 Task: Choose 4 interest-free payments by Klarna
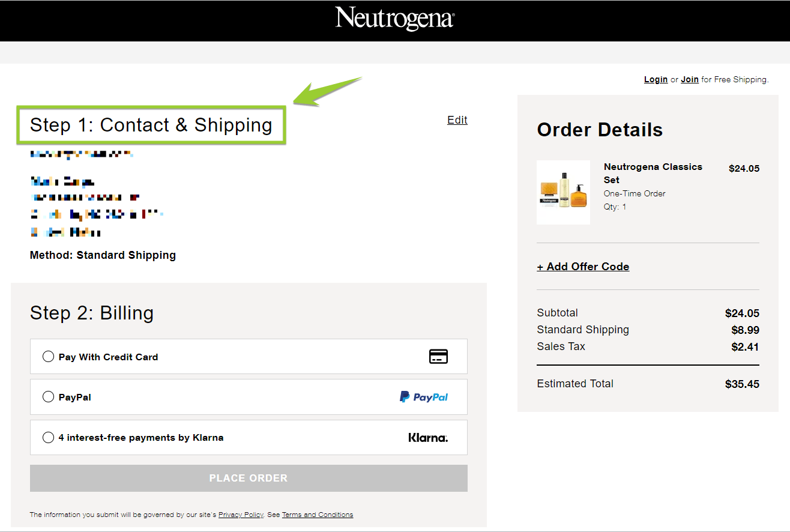[x=48, y=437]
